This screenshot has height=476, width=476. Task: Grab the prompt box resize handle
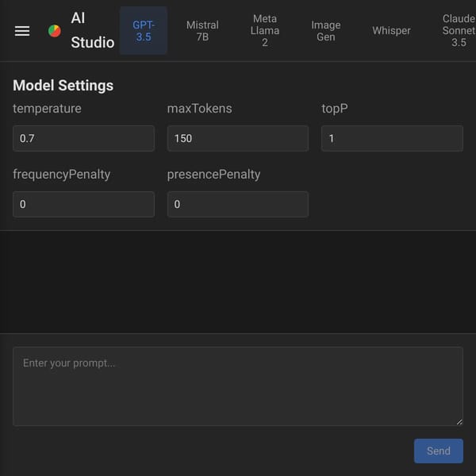click(x=459, y=422)
